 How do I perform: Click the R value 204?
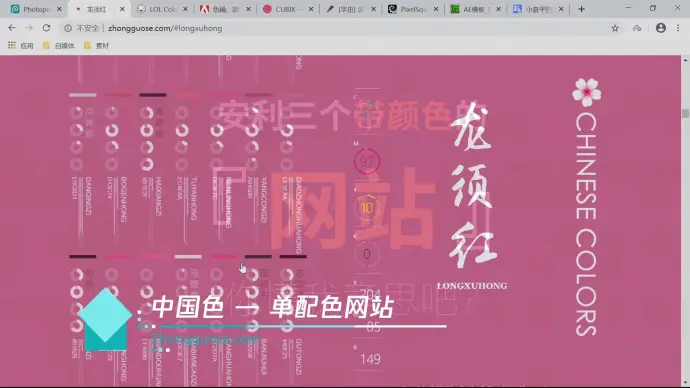point(370,293)
